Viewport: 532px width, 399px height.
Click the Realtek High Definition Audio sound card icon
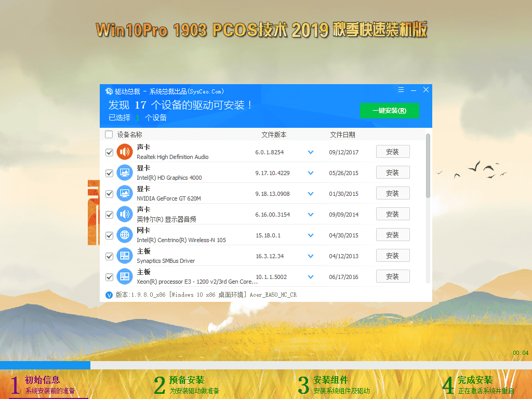pos(125,152)
